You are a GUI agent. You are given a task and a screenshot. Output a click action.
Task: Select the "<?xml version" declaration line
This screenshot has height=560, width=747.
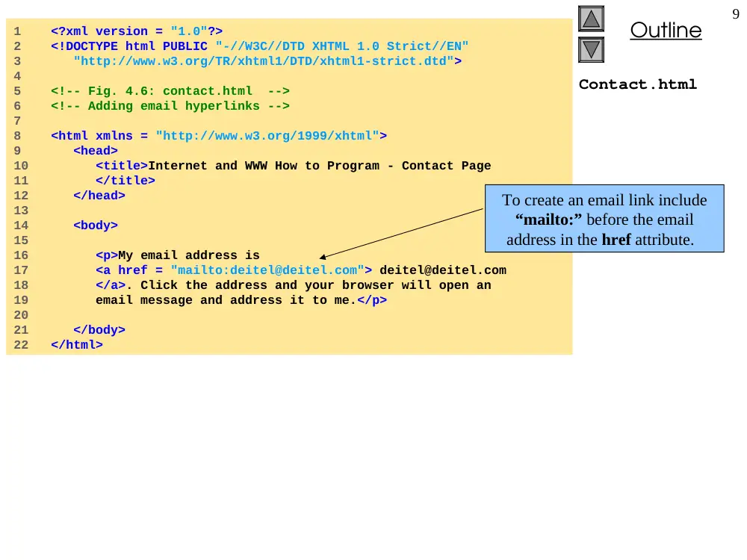pos(137,31)
